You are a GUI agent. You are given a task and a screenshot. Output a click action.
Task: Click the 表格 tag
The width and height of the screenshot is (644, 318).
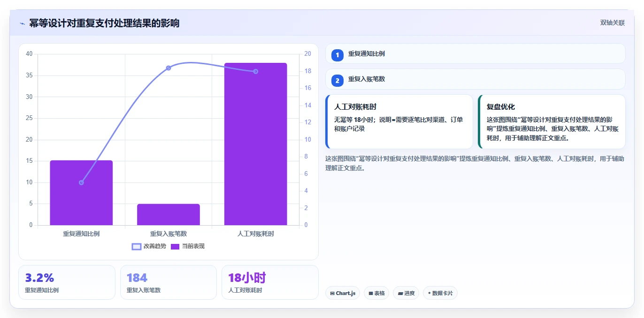point(376,293)
